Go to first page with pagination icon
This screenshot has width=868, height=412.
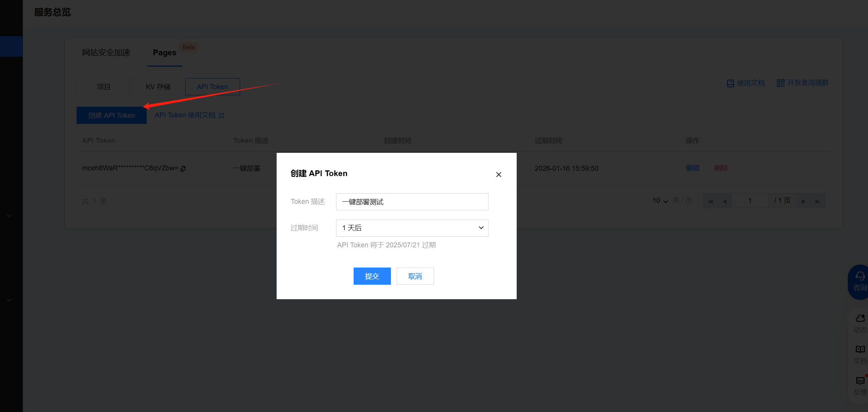(x=711, y=201)
